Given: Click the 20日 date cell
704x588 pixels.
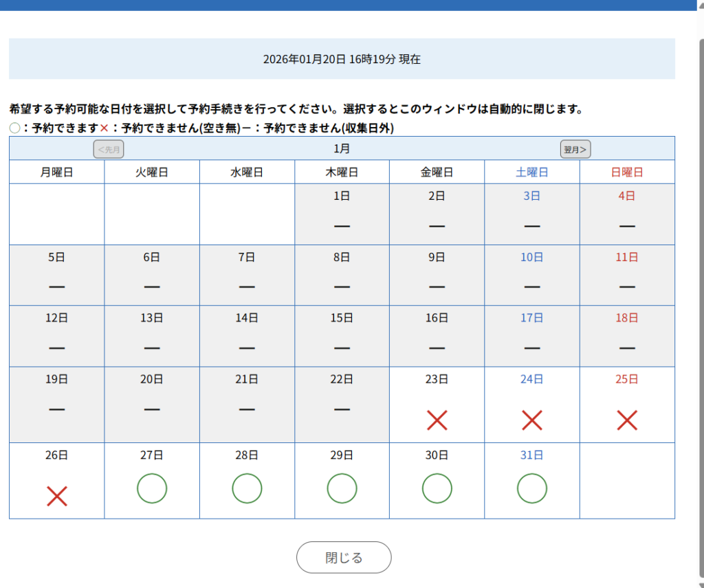Looking at the screenshot, I should (x=152, y=404).
